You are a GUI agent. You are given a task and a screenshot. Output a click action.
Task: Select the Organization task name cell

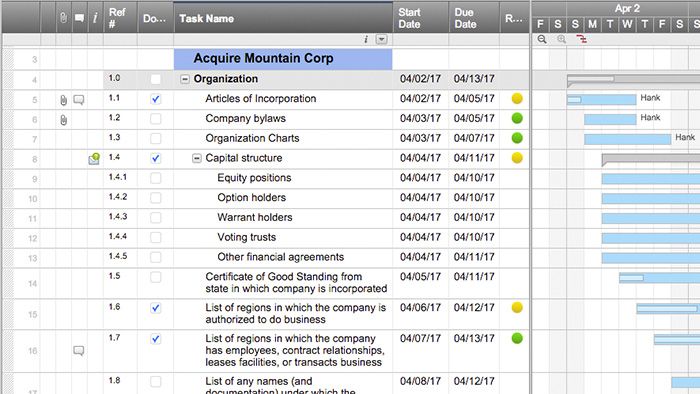[283, 79]
